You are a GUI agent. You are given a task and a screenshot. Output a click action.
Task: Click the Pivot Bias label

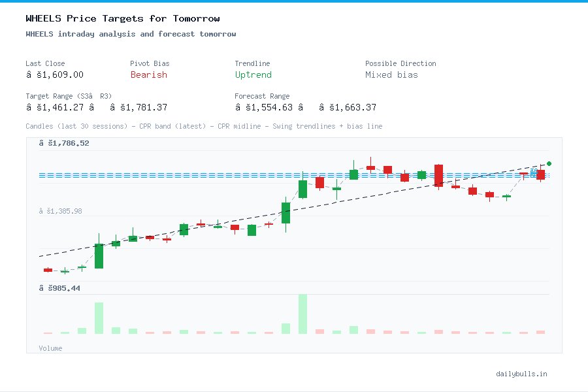point(150,63)
